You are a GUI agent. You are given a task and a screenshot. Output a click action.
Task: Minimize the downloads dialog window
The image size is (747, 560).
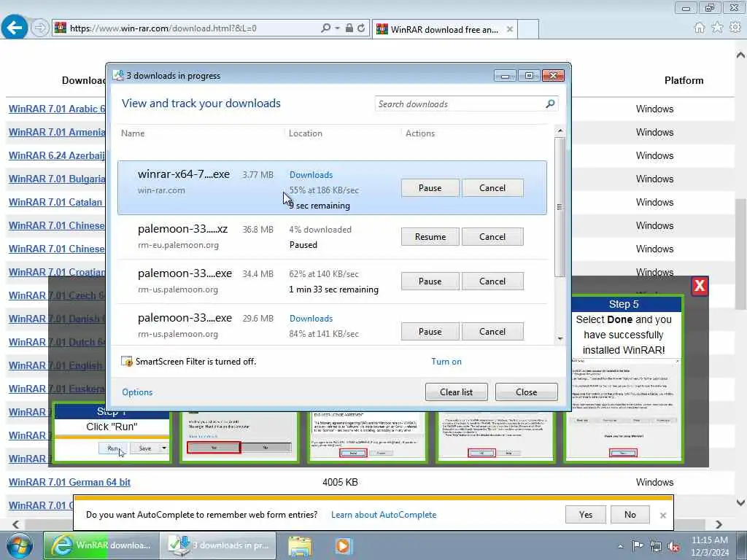(505, 76)
